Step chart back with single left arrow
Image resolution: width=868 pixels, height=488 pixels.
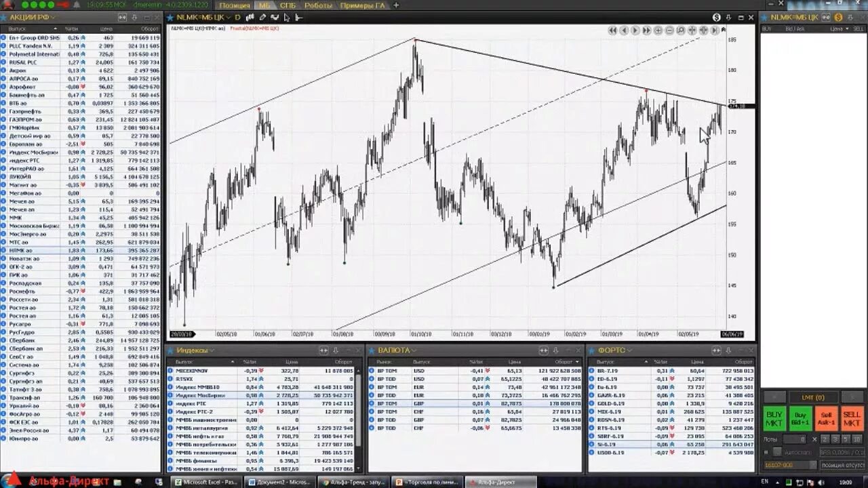624,30
